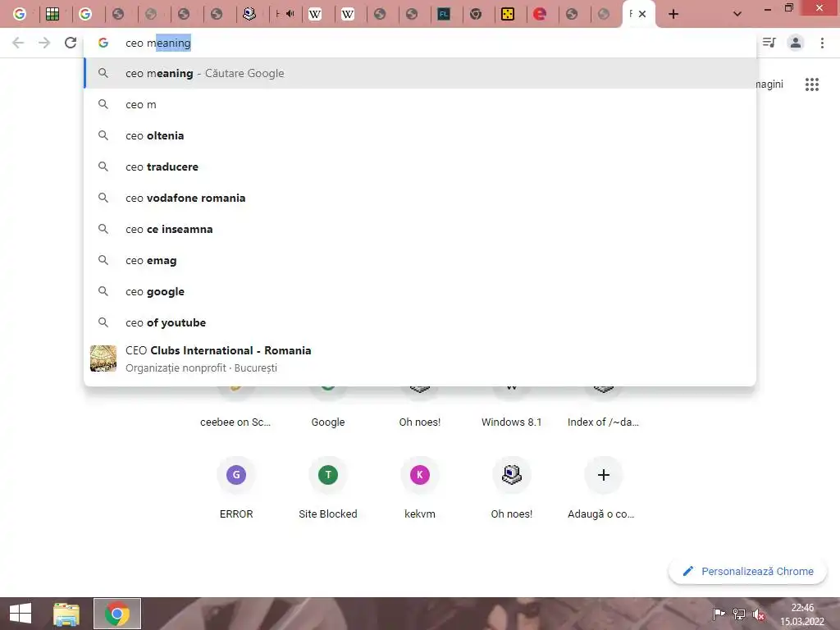Switch to the old computer icon tab

coord(249,14)
